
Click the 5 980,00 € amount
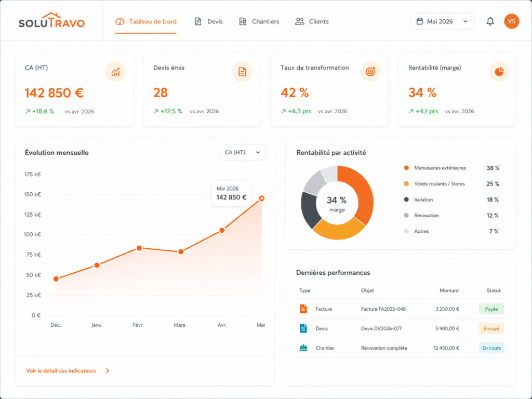(447, 328)
